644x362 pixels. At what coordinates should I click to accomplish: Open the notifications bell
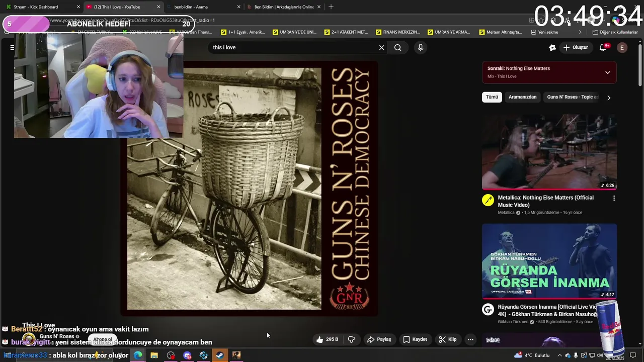603,48
